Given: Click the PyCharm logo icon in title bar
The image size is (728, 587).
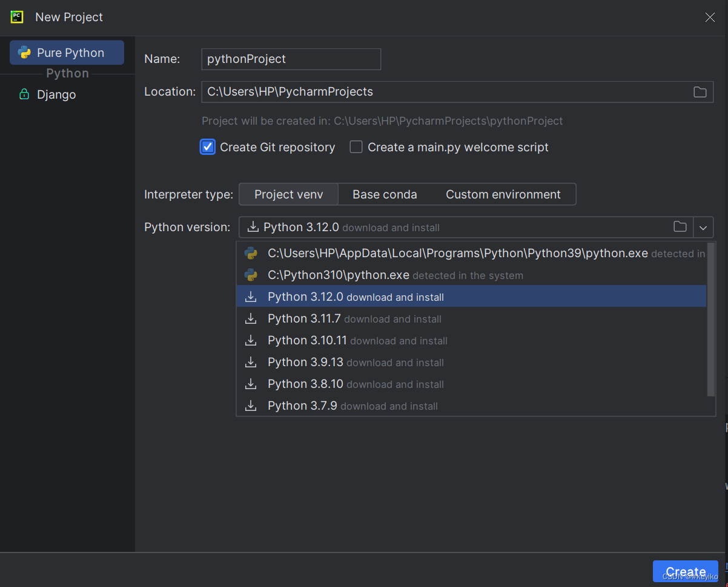Looking at the screenshot, I should (x=17, y=17).
